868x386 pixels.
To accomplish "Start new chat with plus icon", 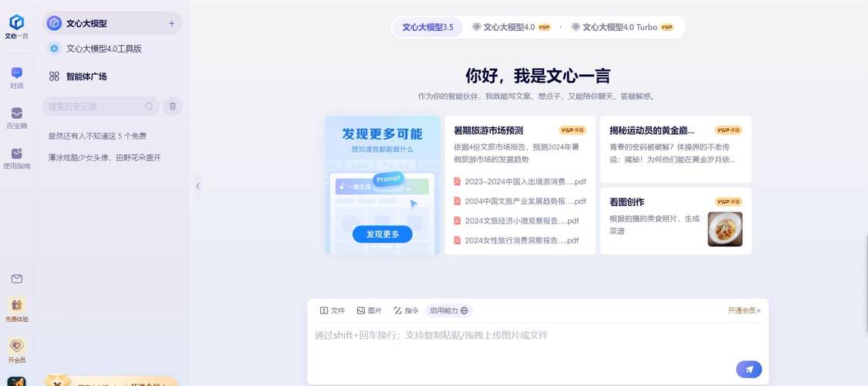I will (x=171, y=24).
